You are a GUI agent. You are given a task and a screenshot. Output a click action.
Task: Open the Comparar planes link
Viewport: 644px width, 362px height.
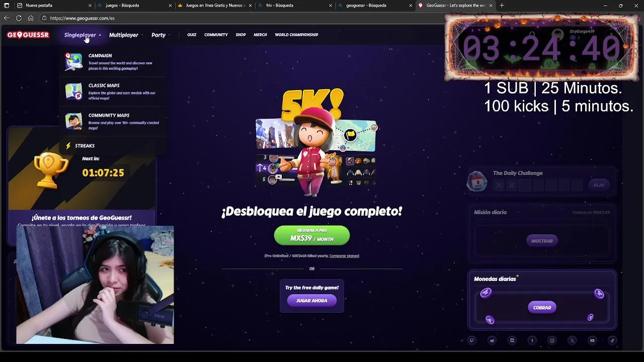[x=344, y=256]
